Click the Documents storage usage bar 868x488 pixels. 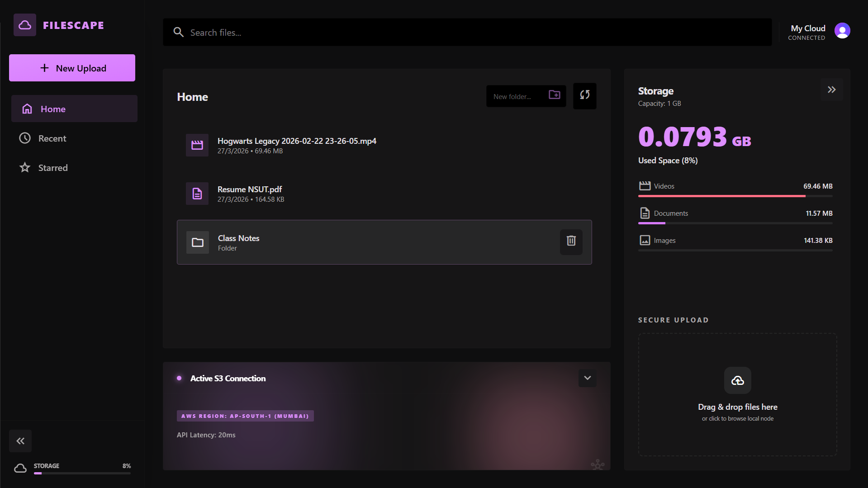click(735, 223)
